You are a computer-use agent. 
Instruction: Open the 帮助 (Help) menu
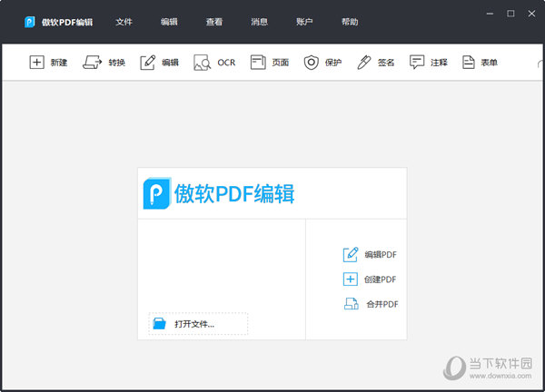(x=350, y=22)
